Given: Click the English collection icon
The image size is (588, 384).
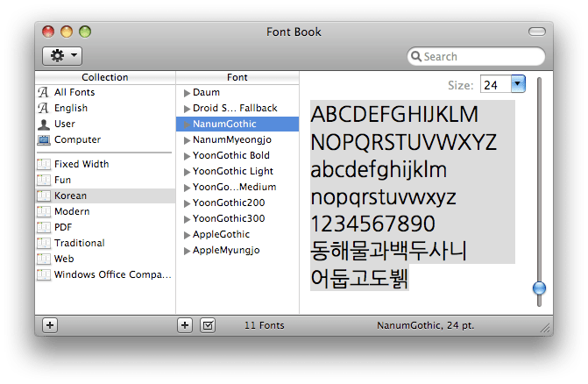Looking at the screenshot, I should (44, 108).
